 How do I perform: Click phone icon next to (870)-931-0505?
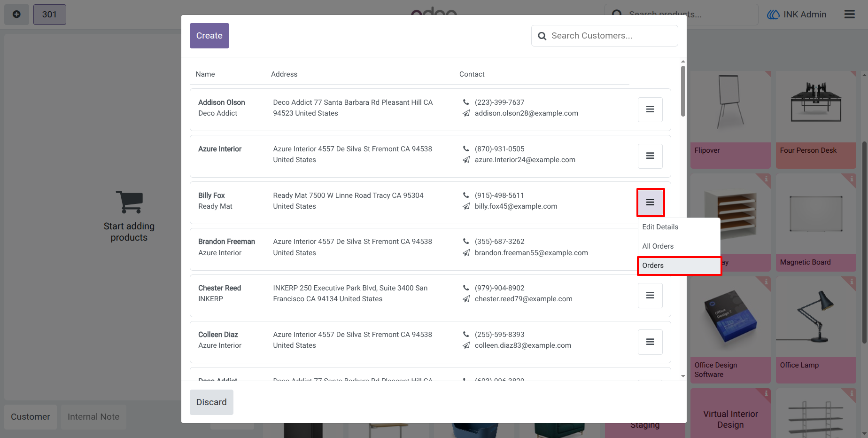tap(466, 149)
